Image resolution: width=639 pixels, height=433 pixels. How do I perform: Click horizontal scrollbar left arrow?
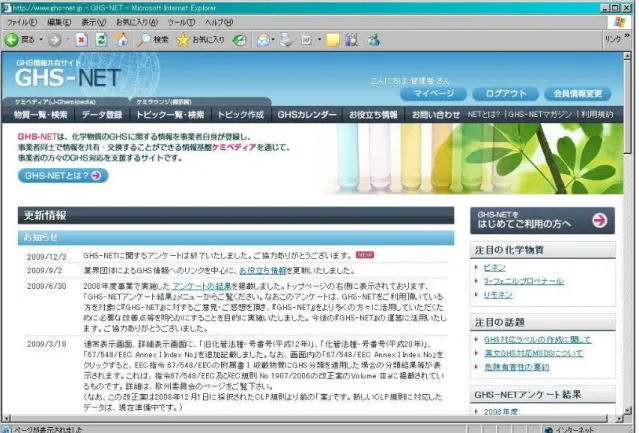(6, 418)
